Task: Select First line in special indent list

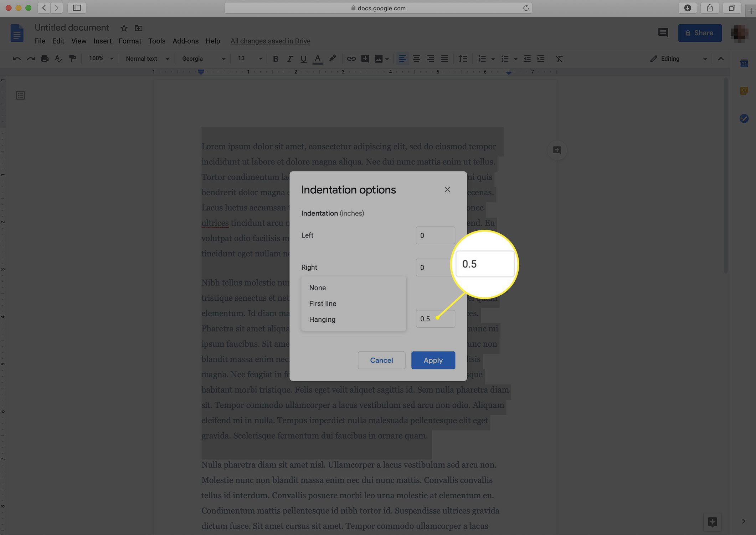Action: (x=353, y=304)
